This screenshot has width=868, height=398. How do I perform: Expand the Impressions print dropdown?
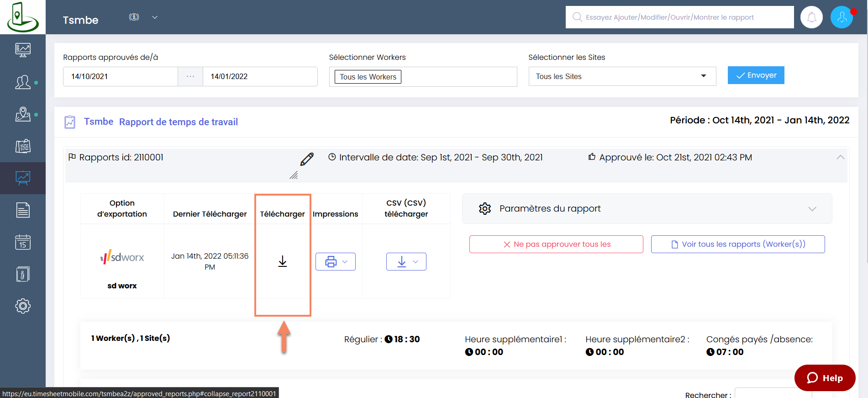click(x=336, y=262)
